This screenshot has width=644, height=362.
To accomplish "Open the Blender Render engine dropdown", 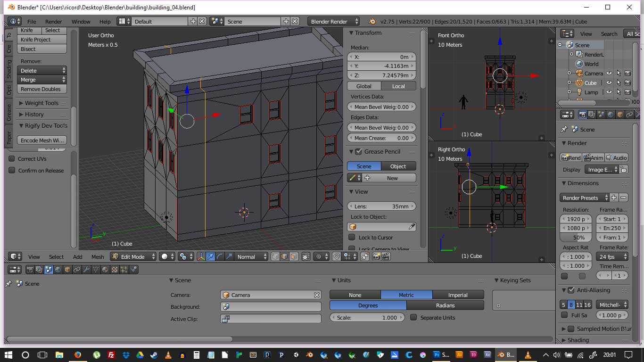I will point(333,22).
